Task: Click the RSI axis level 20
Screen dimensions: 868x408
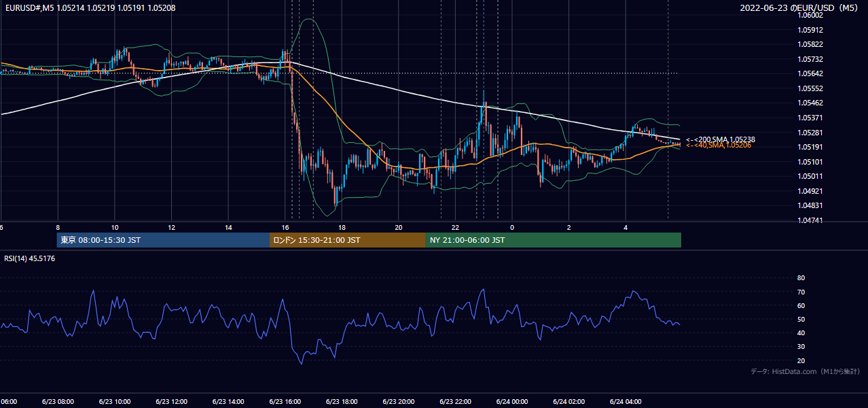Action: pyautogui.click(x=801, y=360)
